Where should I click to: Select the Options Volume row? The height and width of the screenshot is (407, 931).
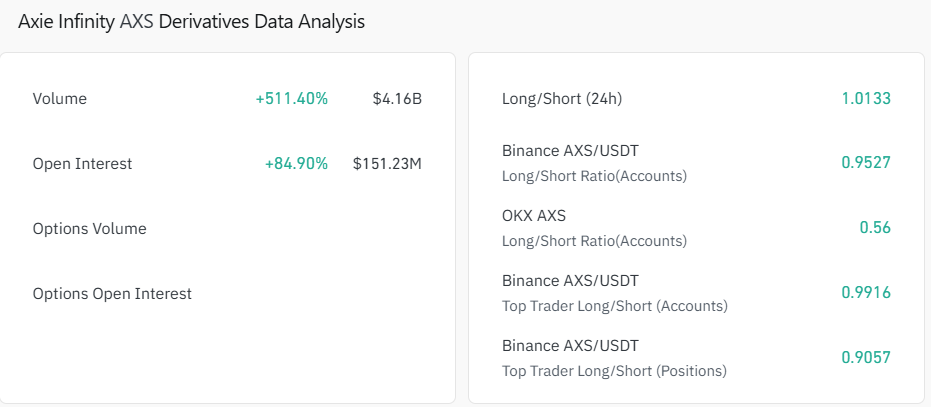click(x=90, y=229)
